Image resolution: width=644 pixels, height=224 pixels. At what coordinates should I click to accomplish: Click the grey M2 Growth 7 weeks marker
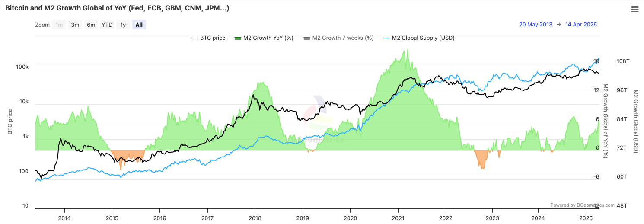click(x=307, y=38)
